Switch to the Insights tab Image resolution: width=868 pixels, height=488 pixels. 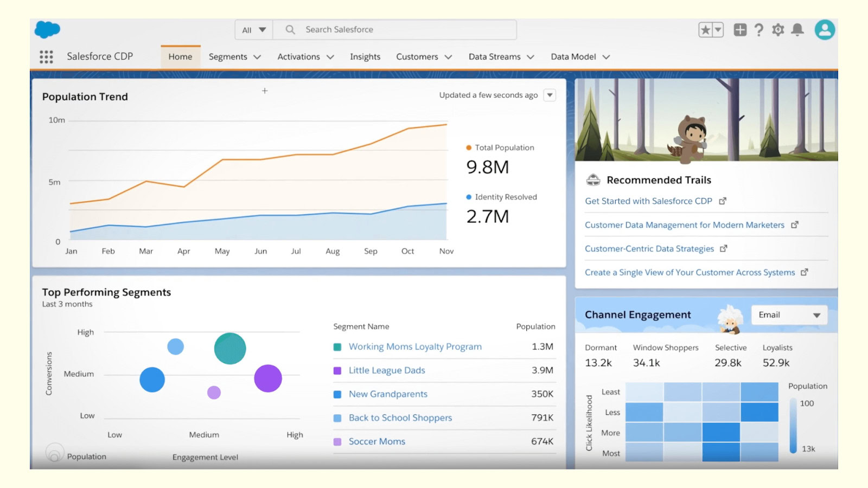pos(365,56)
